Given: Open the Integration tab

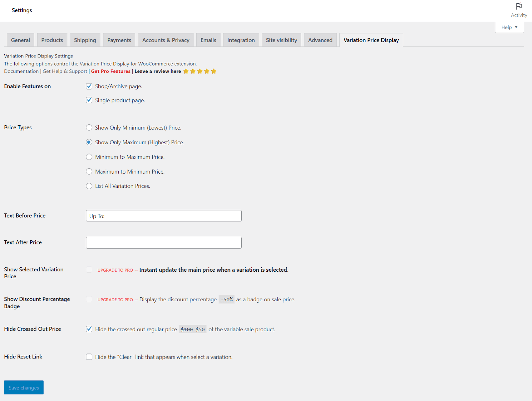Looking at the screenshot, I should [x=241, y=40].
